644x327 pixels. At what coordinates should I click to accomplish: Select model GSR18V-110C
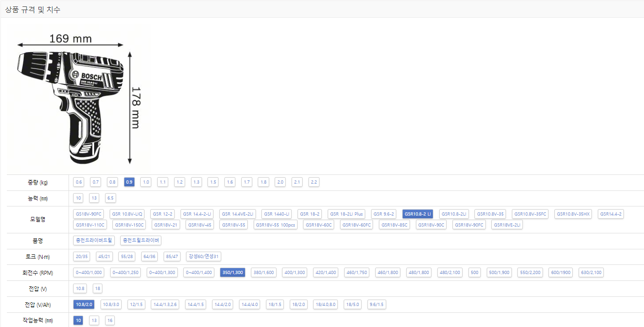[x=90, y=225]
